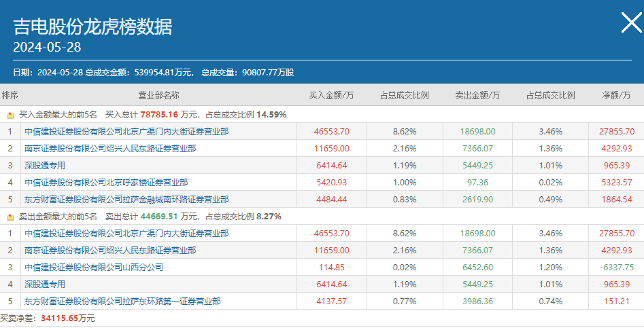
Task: Select percentage 1.00% in buy list
Action: click(x=405, y=183)
